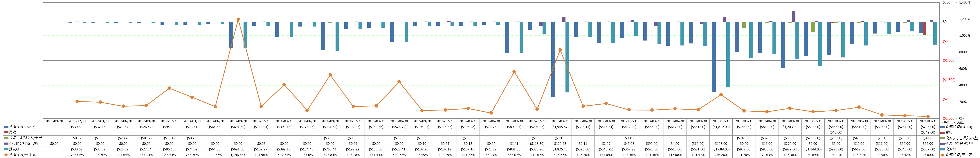980x158 pixels.
Task: Click green swatch of 投資による収入/支出 in table row header
Action: click(x=6, y=138)
